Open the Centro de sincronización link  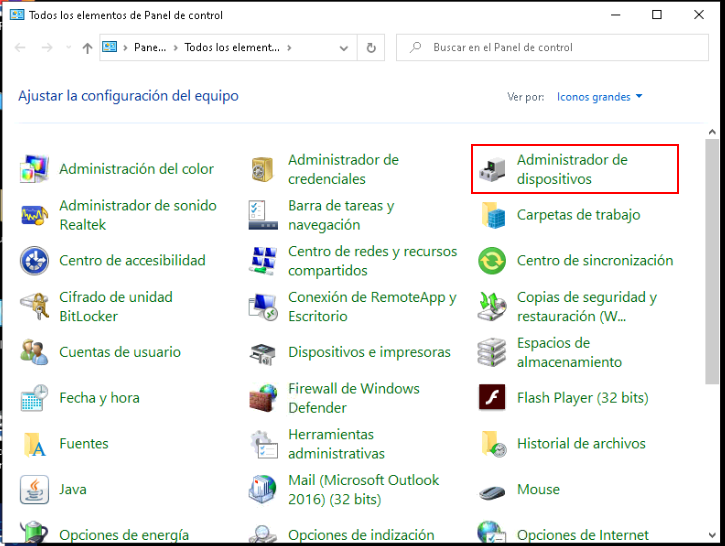click(595, 260)
